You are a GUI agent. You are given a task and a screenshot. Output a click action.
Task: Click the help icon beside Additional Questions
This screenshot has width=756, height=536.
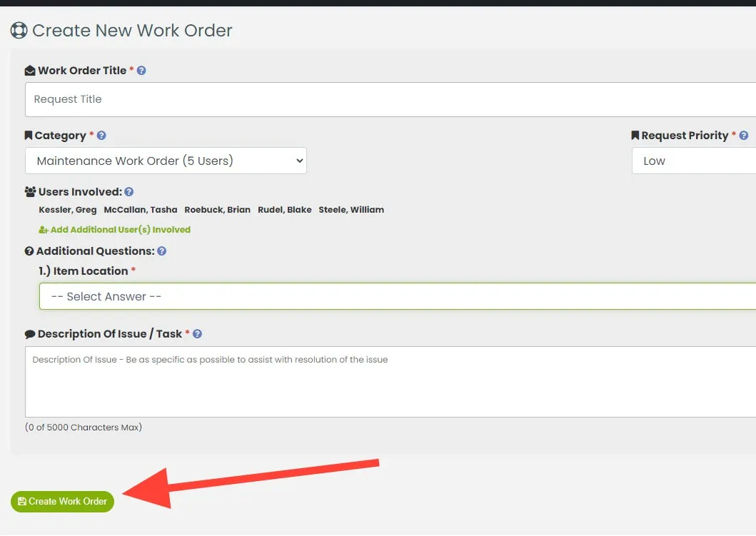point(161,251)
